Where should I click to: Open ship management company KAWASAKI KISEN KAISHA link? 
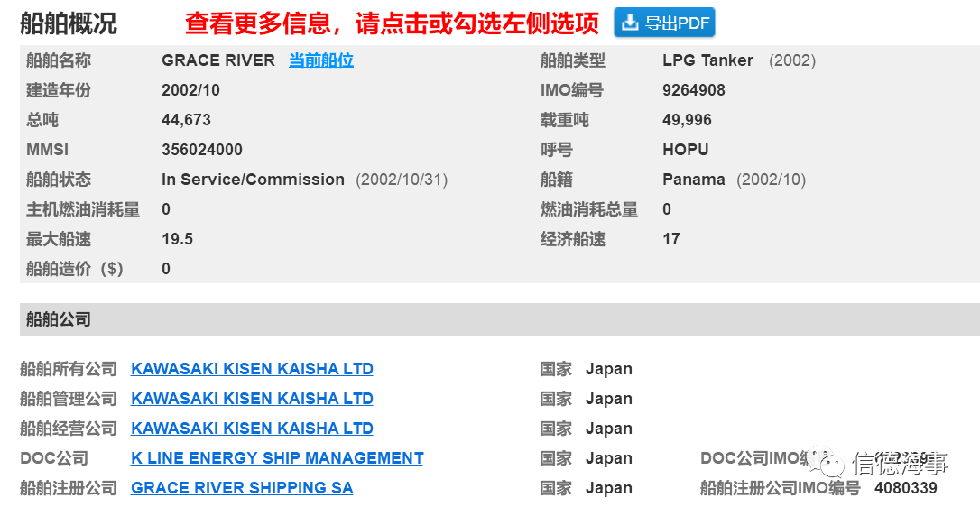pos(252,398)
